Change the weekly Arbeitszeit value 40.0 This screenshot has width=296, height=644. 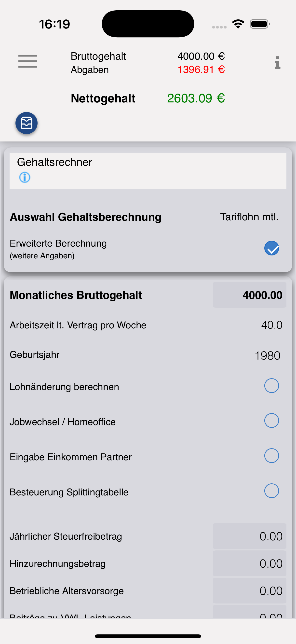[x=271, y=325]
